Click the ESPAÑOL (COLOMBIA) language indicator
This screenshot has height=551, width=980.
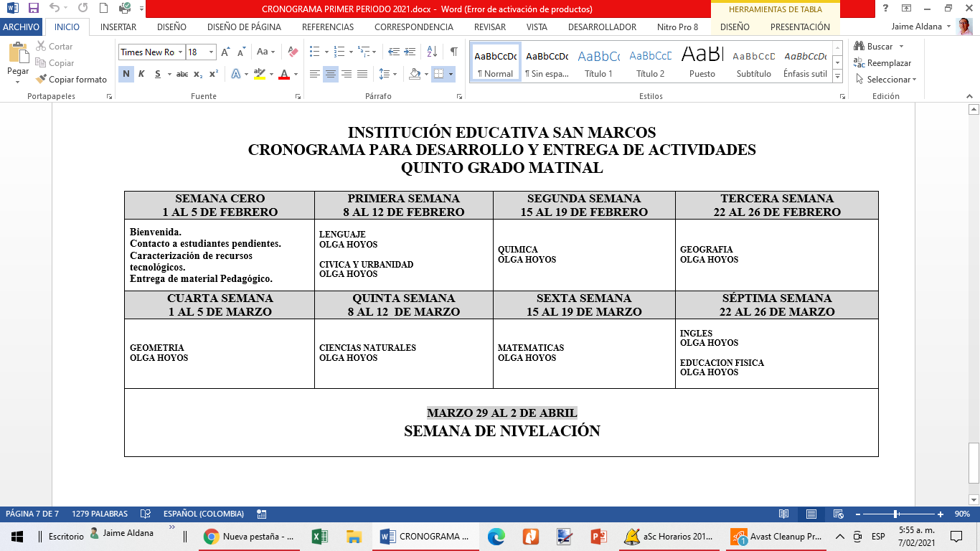[204, 514]
